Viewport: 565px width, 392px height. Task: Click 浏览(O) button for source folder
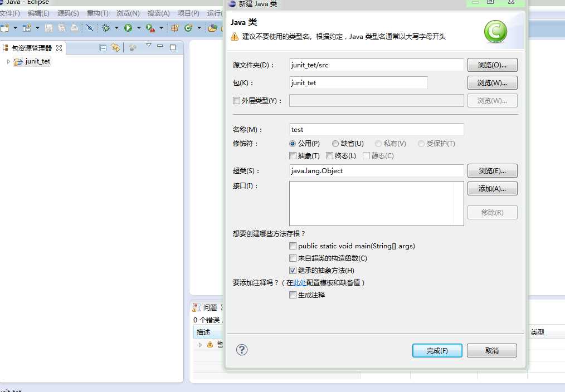(492, 65)
